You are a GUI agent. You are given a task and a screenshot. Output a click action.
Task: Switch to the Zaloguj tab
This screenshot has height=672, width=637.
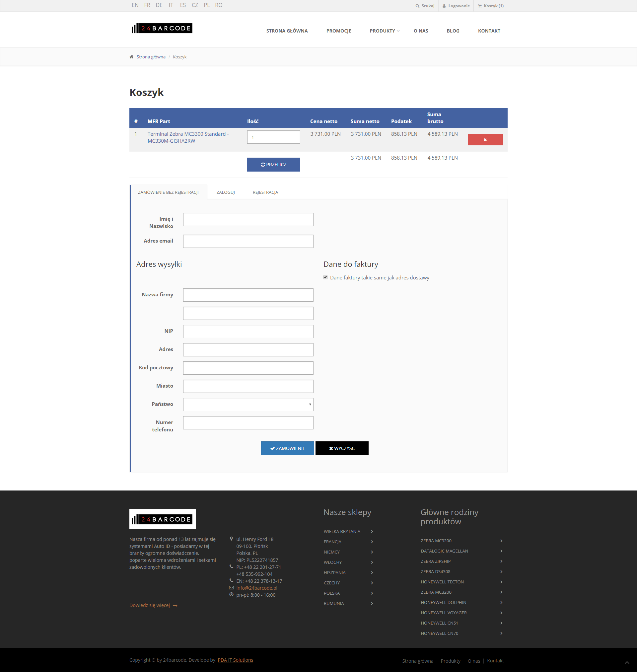pos(226,192)
